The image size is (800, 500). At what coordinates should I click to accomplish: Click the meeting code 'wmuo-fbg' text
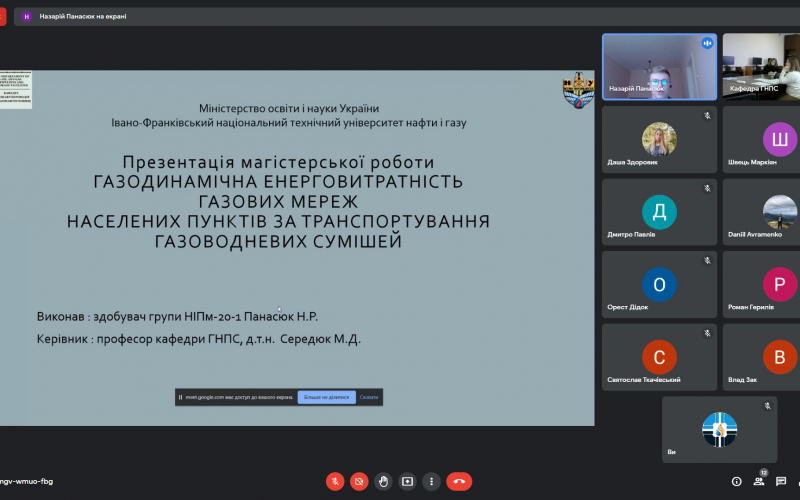coord(27,481)
